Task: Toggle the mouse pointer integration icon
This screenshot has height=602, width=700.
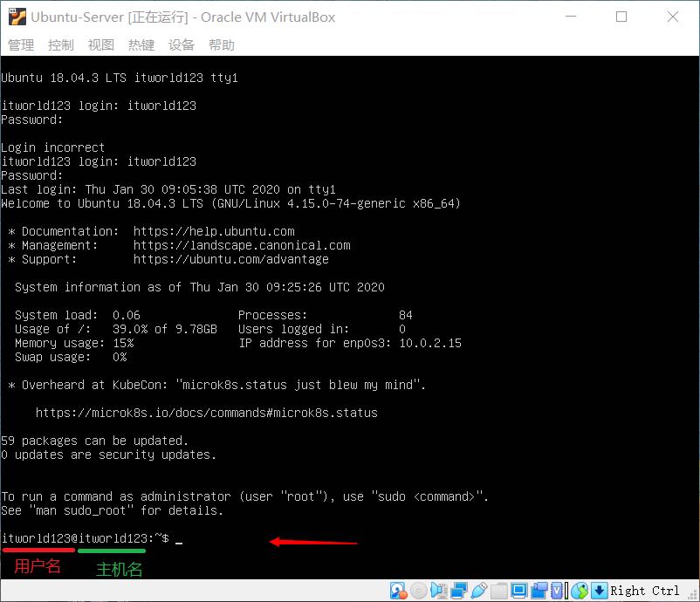Action: (x=577, y=591)
